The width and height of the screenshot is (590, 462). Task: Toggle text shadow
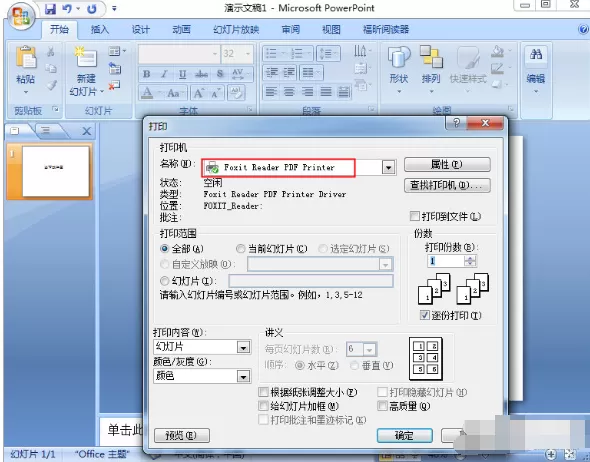[220, 74]
